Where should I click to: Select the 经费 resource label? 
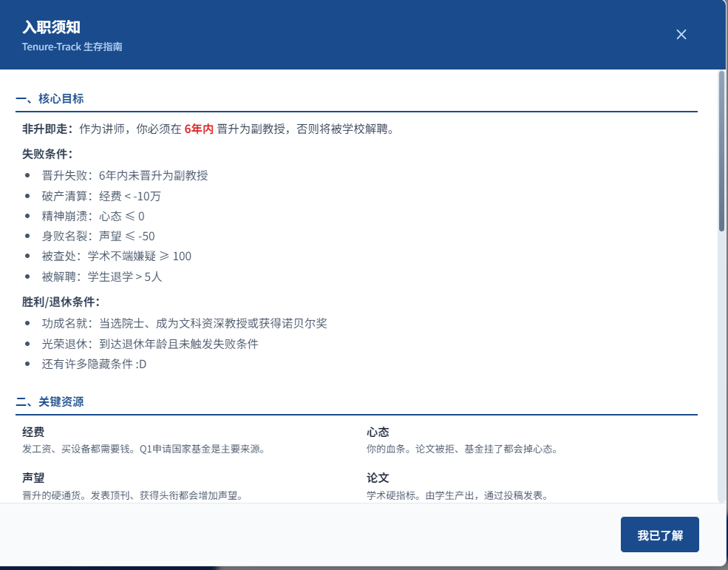[30, 432]
